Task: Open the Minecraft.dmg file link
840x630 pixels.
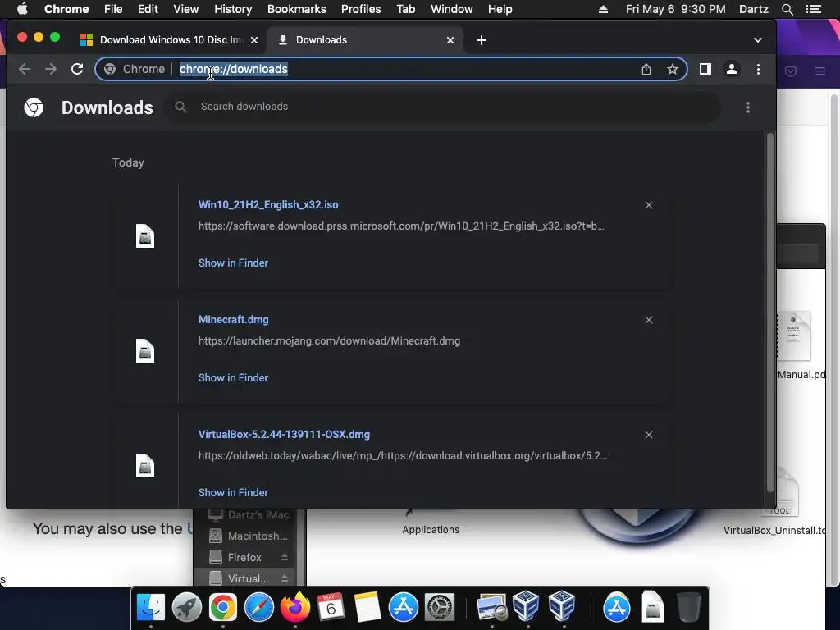Action: 234,319
